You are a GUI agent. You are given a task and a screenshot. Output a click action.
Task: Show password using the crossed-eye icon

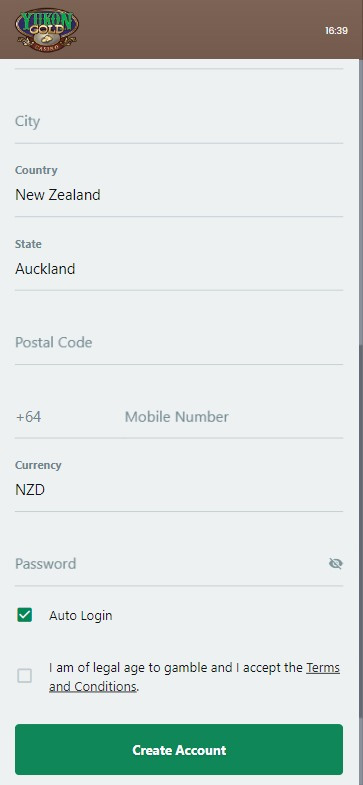click(x=335, y=564)
